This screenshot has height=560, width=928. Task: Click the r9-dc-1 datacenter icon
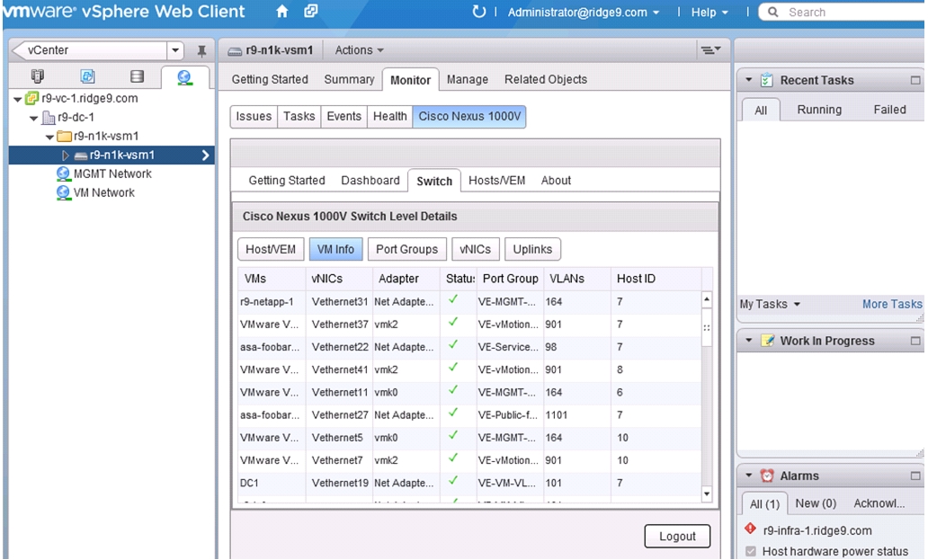pos(49,118)
